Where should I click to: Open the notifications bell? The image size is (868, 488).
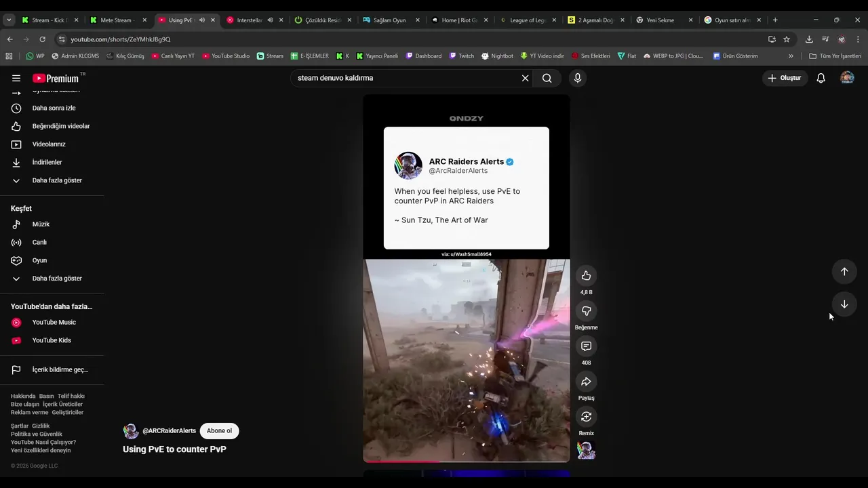click(821, 78)
